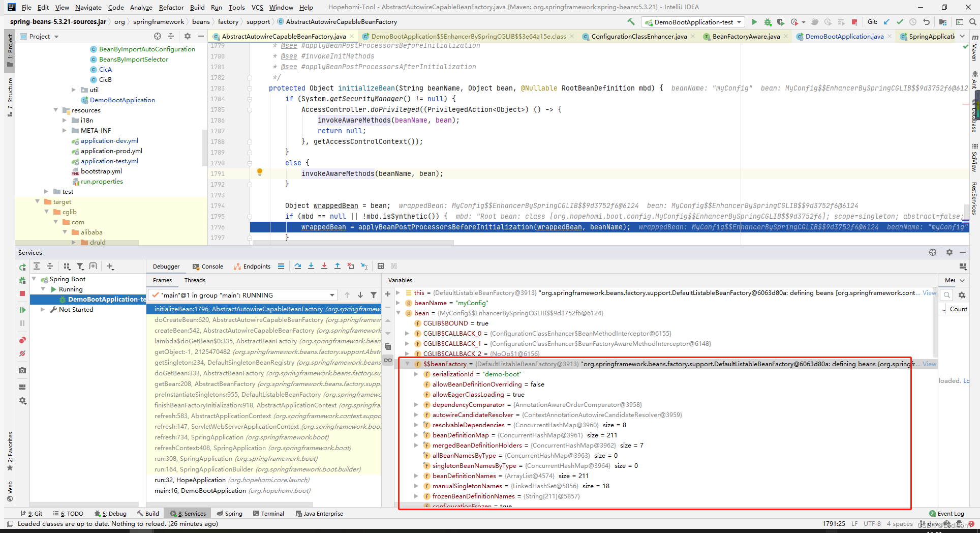The image size is (980, 533).
Task: Expand the beanDefinitionMap variable
Action: [416, 435]
